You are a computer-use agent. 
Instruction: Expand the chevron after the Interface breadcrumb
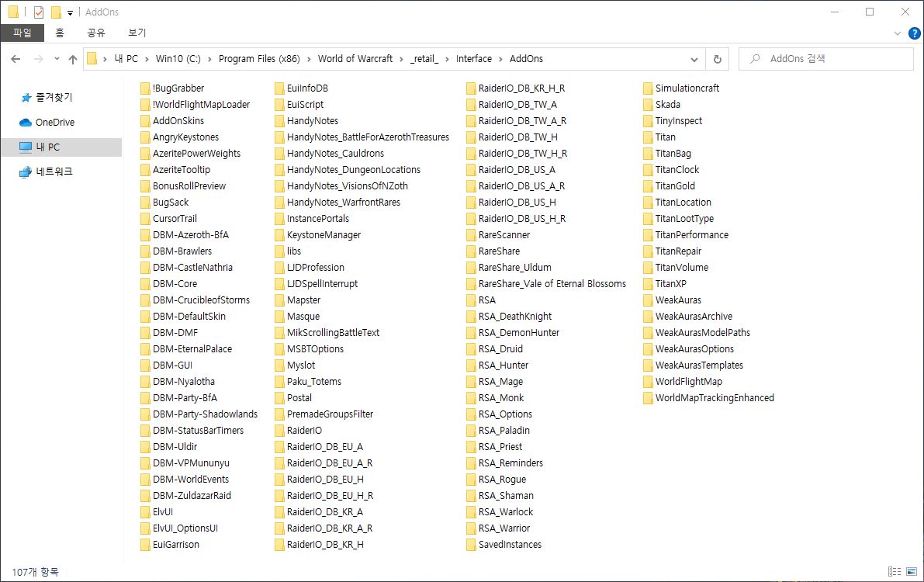501,59
